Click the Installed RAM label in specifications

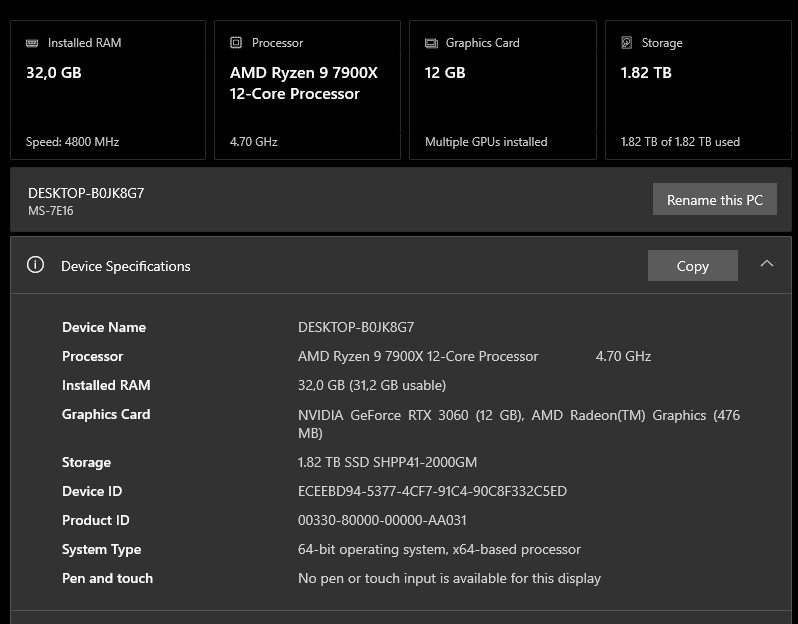[x=106, y=385]
